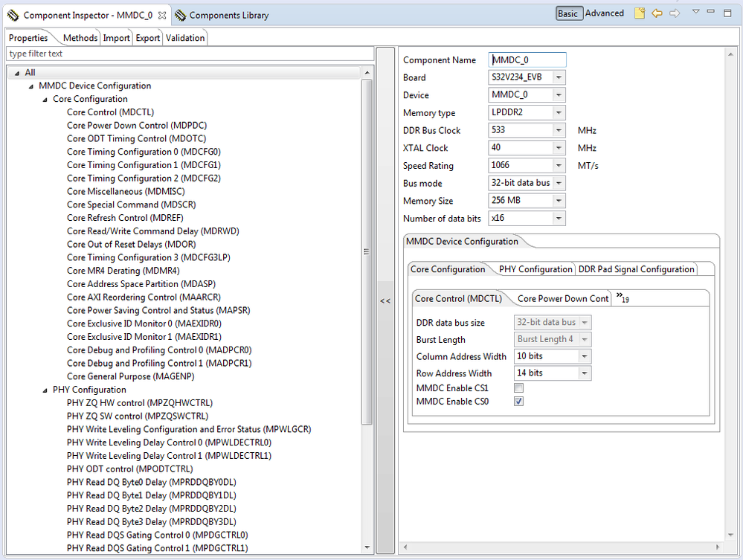743x560 pixels.
Task: Click the properties pane horizontal scrollbar right arrow
Action: click(718, 547)
